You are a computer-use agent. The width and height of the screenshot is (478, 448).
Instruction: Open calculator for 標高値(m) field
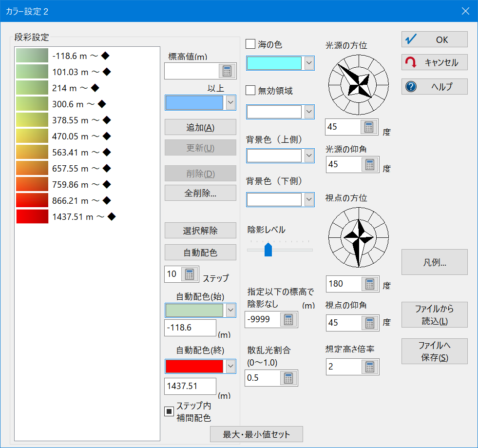227,71
